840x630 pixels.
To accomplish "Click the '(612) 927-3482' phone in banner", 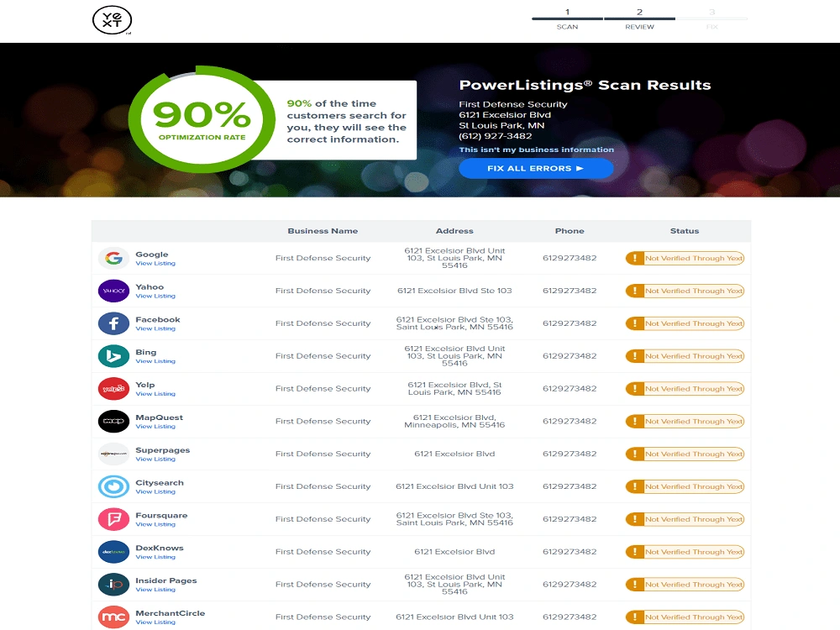I will coord(496,136).
